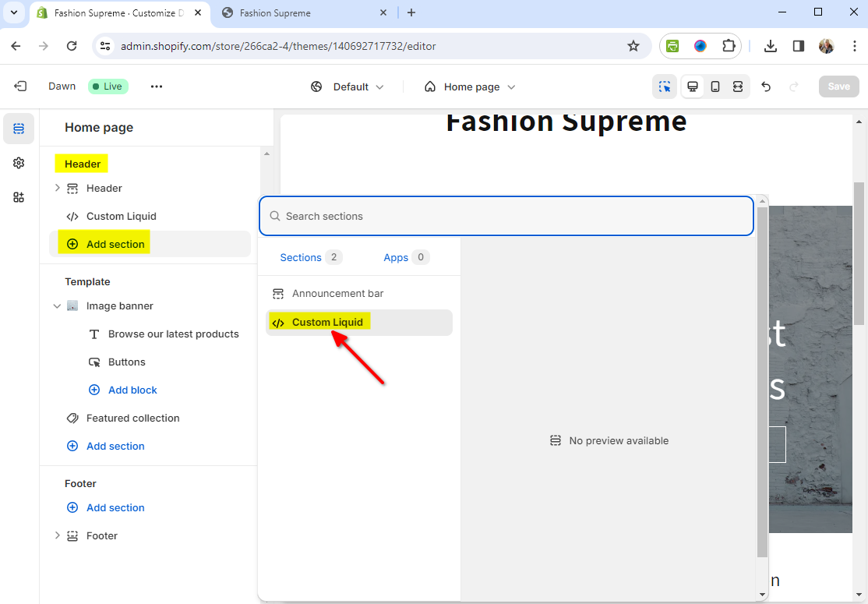Collapse the Image banner section
This screenshot has width=868, height=604.
(x=57, y=306)
